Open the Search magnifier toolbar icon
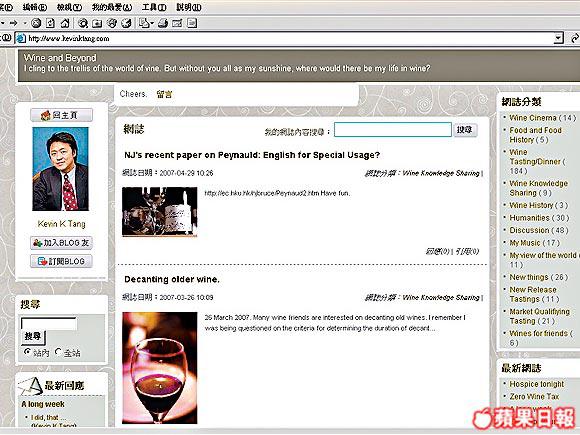The image size is (580, 435). (x=83, y=23)
